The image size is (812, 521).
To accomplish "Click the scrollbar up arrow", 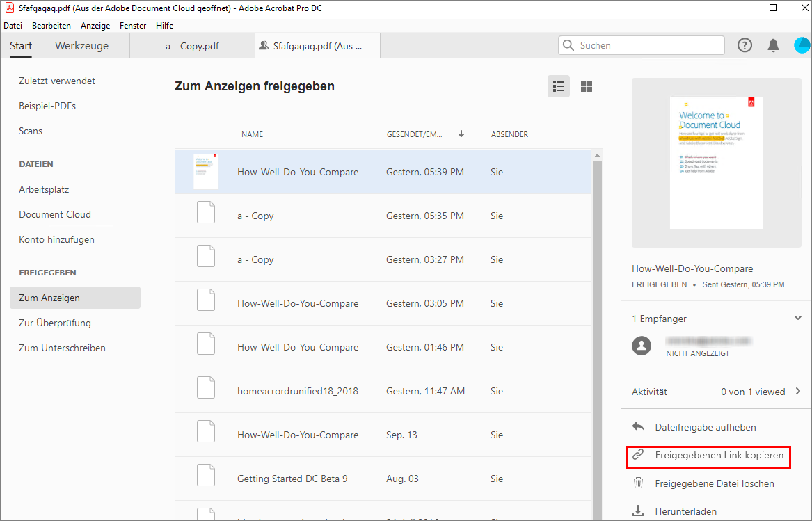I will (597, 155).
